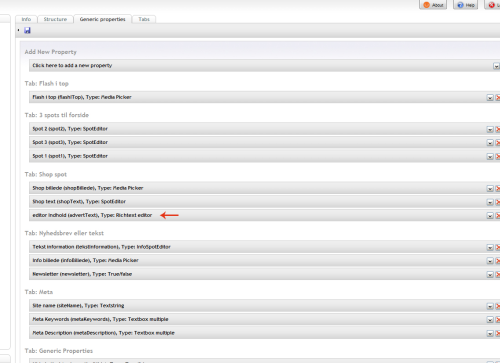Delete the Spot 3 property
This screenshot has width=500, height=363.
(x=498, y=143)
